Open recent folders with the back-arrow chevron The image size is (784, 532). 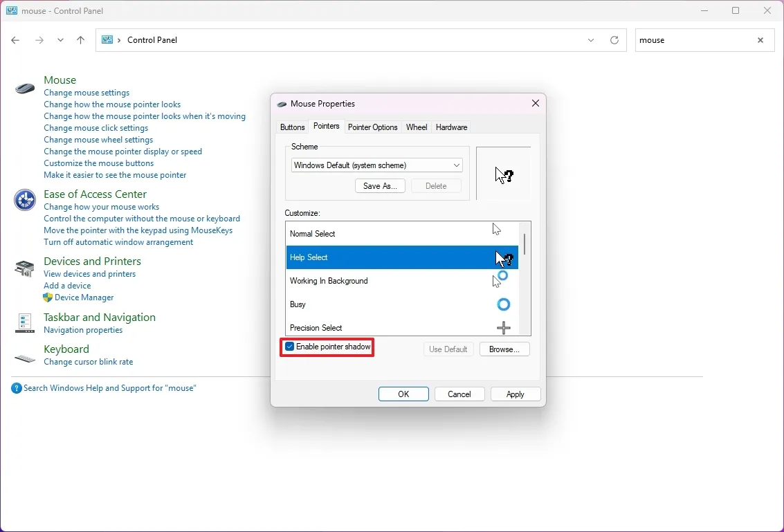pyautogui.click(x=60, y=40)
